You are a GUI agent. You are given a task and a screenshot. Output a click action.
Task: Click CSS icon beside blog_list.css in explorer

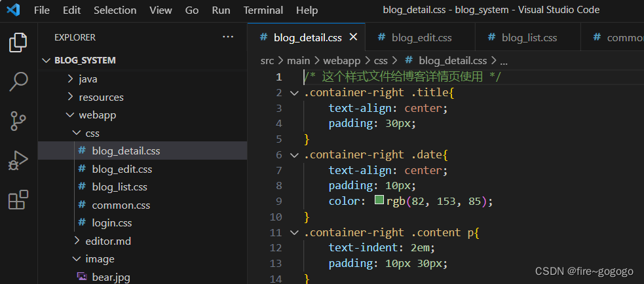click(x=82, y=186)
